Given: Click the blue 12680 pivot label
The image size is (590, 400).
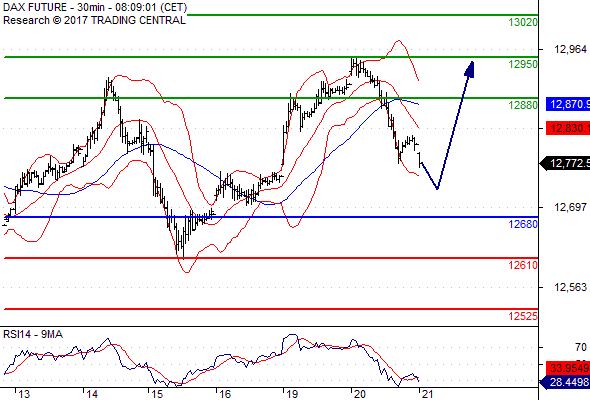Looking at the screenshot, I should (x=523, y=224).
